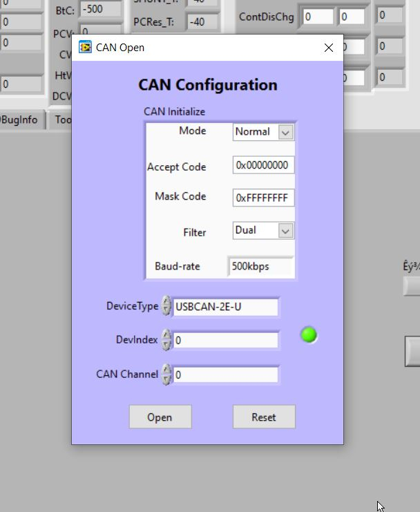Switch to the BugInfo tab

pyautogui.click(x=19, y=120)
